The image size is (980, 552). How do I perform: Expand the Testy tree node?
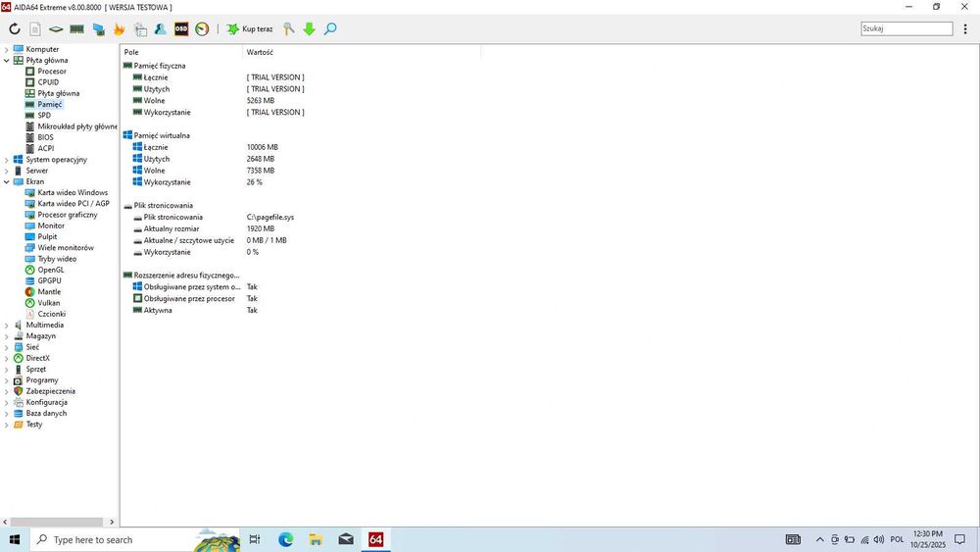[x=6, y=425]
